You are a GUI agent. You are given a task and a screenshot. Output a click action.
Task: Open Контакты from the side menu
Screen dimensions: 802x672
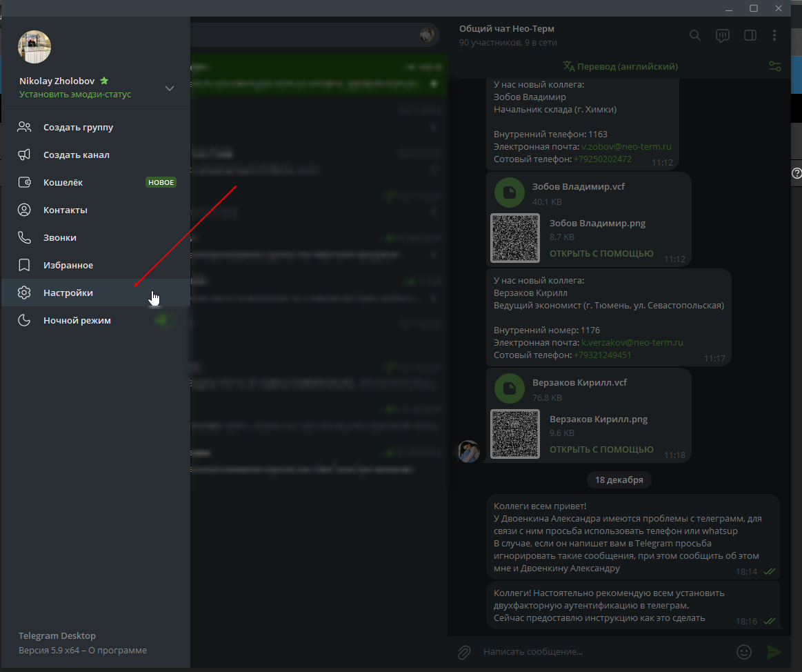[96, 210]
